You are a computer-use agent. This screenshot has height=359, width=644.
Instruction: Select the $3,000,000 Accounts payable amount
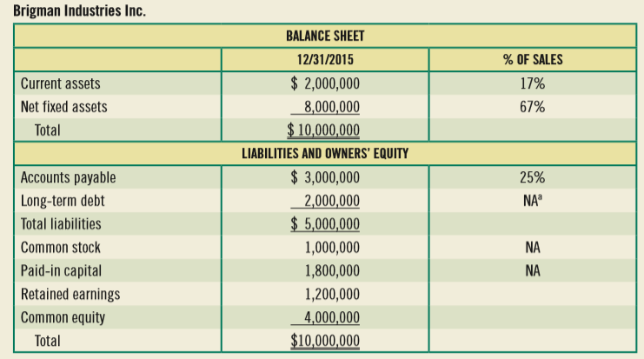(x=325, y=178)
